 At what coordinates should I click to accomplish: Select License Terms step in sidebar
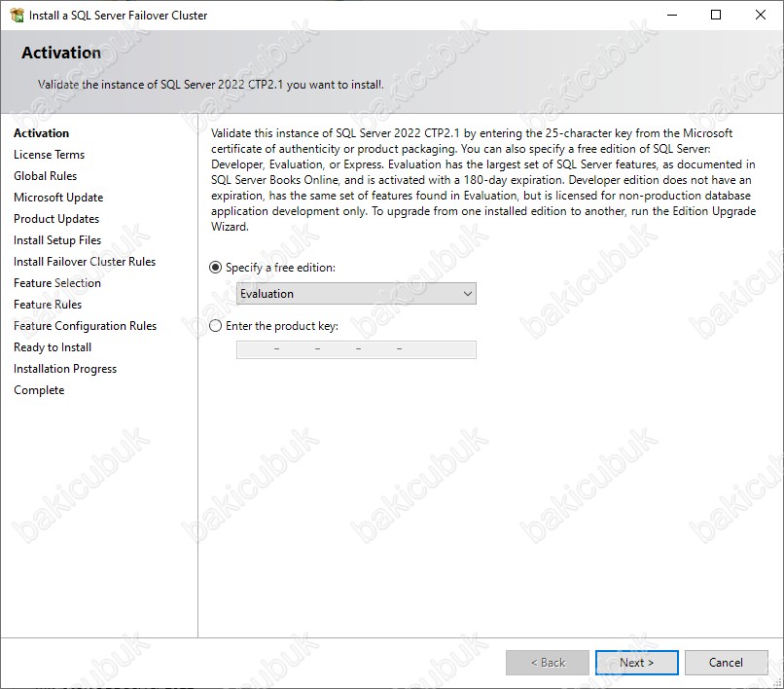coord(49,155)
